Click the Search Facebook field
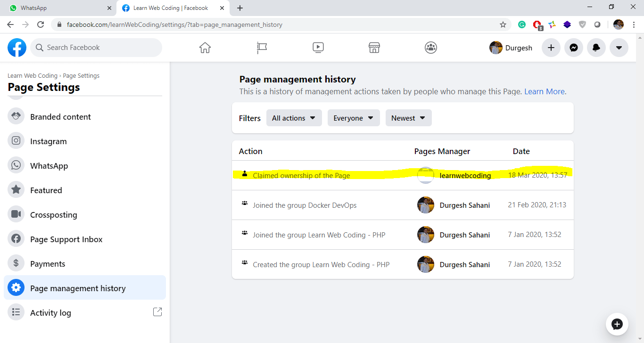This screenshot has height=343, width=644. (96, 48)
